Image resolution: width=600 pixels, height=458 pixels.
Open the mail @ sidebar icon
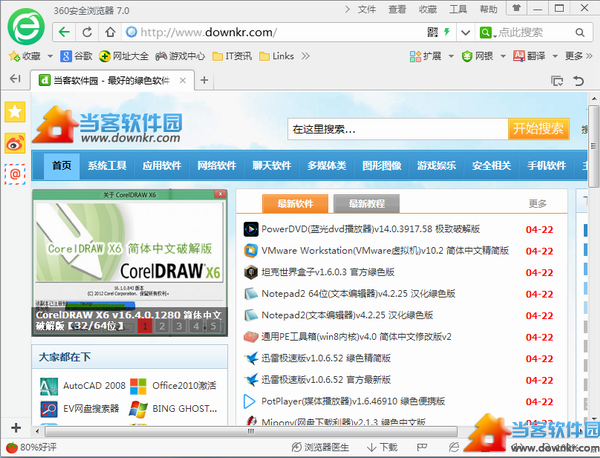(15, 174)
